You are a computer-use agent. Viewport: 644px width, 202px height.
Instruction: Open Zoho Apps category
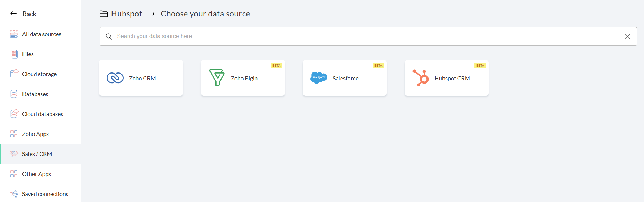[x=35, y=134]
